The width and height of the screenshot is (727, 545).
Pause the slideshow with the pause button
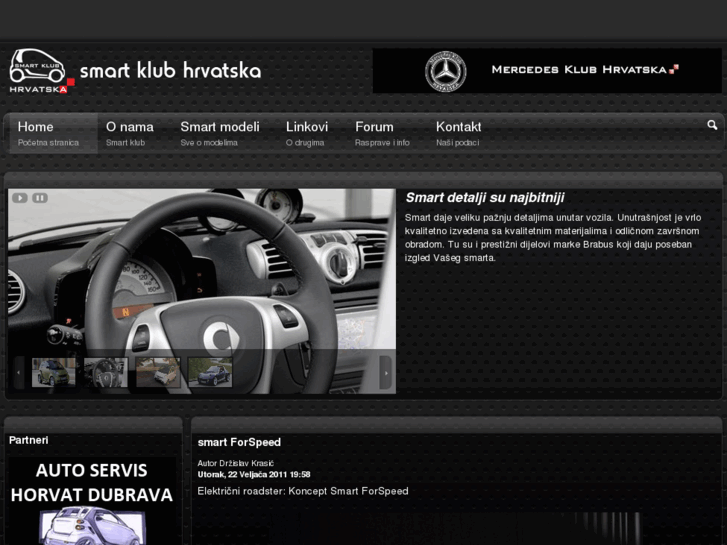coord(40,198)
